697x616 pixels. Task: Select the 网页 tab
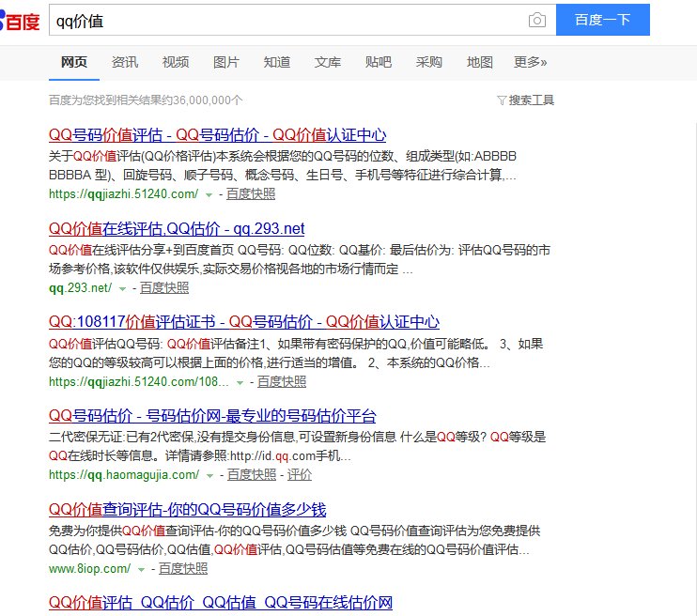point(74,62)
